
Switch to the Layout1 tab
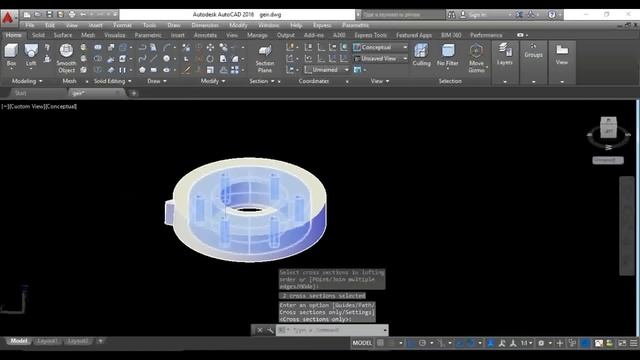pos(47,341)
